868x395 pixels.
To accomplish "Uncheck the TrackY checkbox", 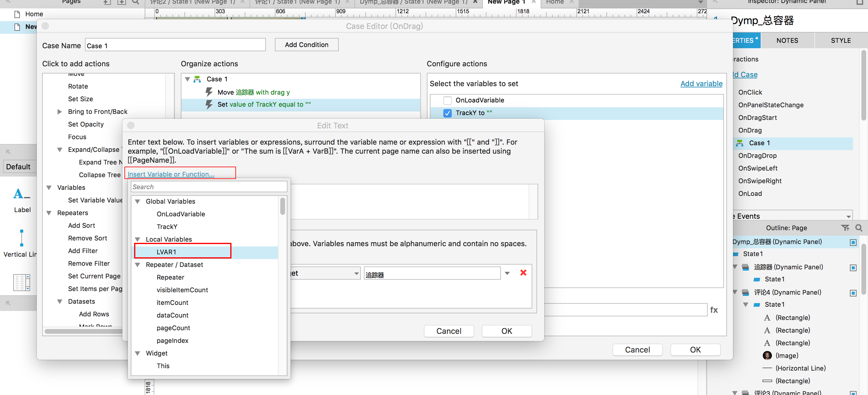I will tap(447, 113).
